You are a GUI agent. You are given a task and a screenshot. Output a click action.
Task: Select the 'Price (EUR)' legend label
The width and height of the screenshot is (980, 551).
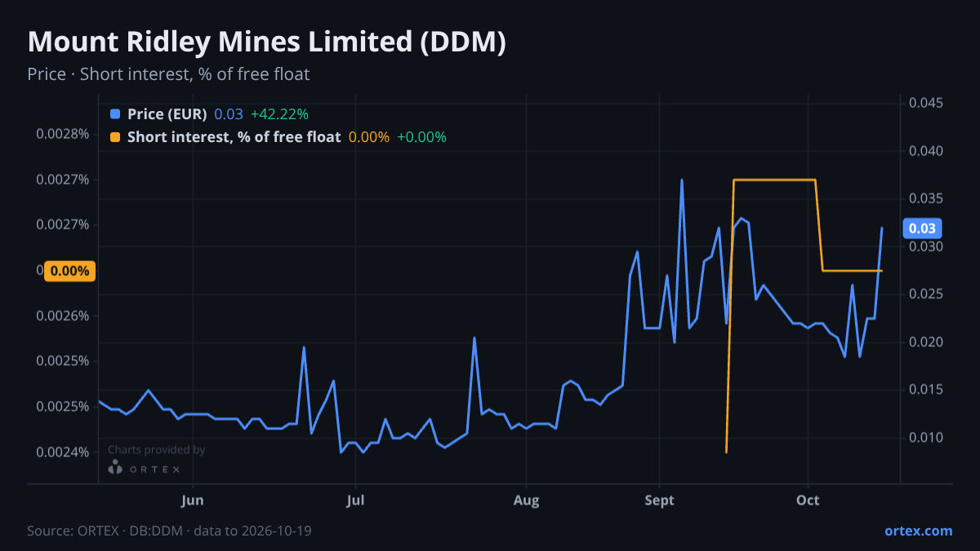point(167,114)
